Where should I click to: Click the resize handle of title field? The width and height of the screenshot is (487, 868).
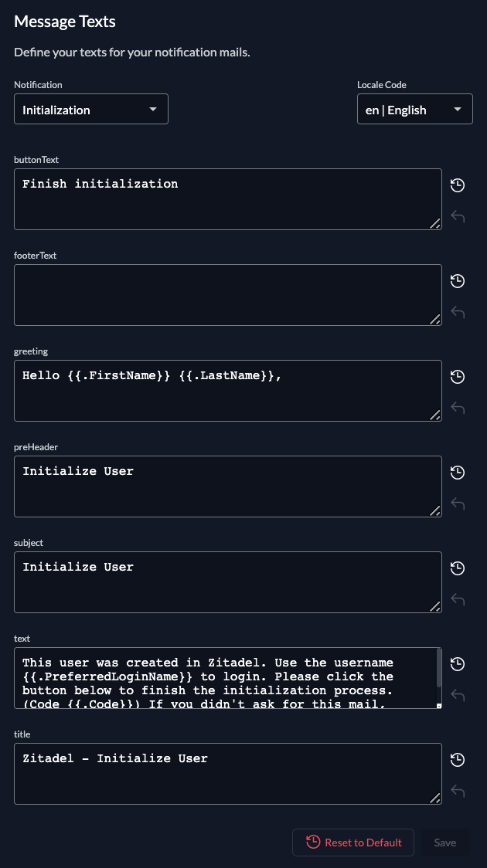[x=435, y=798]
